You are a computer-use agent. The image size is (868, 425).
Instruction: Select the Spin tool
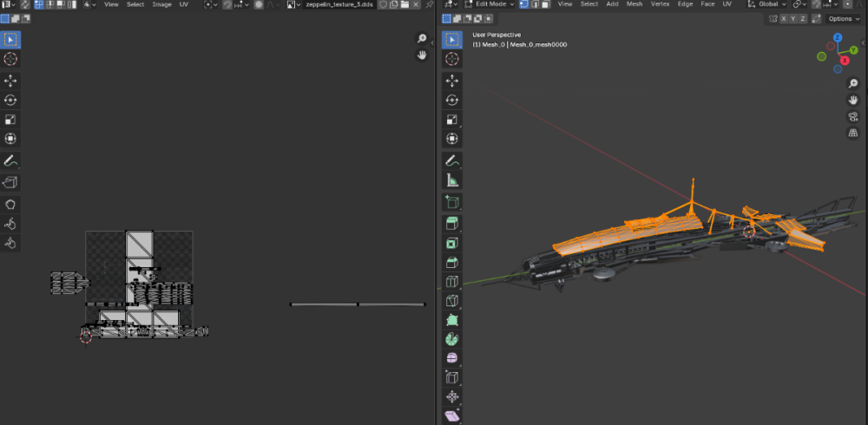(x=452, y=338)
